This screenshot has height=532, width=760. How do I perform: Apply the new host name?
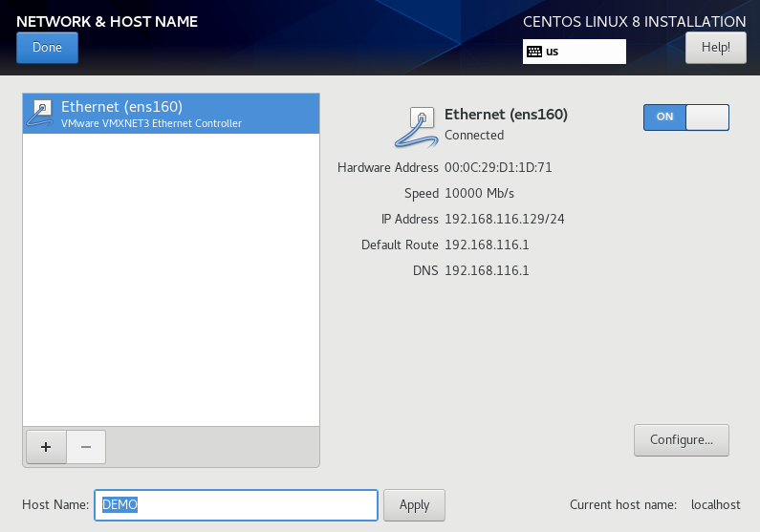tap(414, 505)
